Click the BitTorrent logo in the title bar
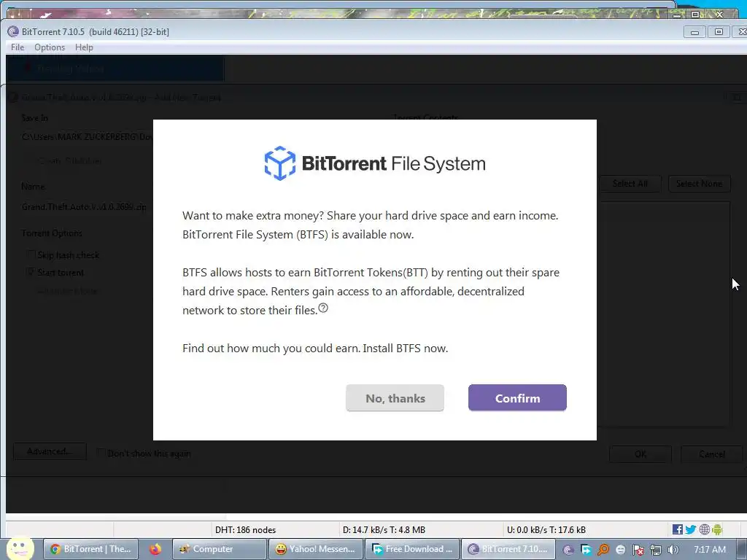747x560 pixels. coord(13,32)
